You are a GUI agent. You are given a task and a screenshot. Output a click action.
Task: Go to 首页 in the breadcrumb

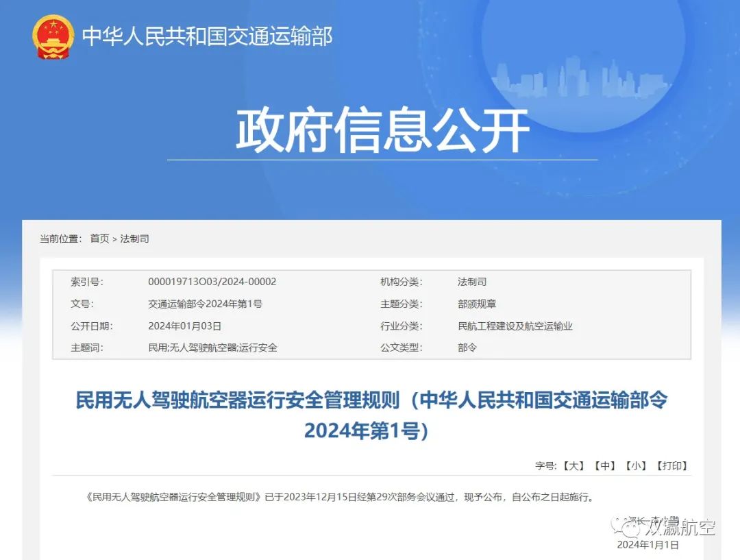tap(99, 239)
